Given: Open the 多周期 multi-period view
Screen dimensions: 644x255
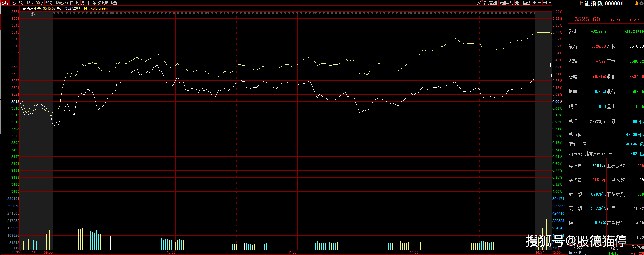Looking at the screenshot, I should click(103, 3).
